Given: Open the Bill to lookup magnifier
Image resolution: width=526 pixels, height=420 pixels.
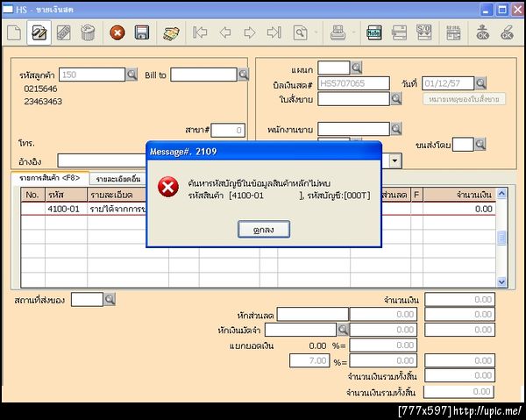Looking at the screenshot, I should [244, 75].
